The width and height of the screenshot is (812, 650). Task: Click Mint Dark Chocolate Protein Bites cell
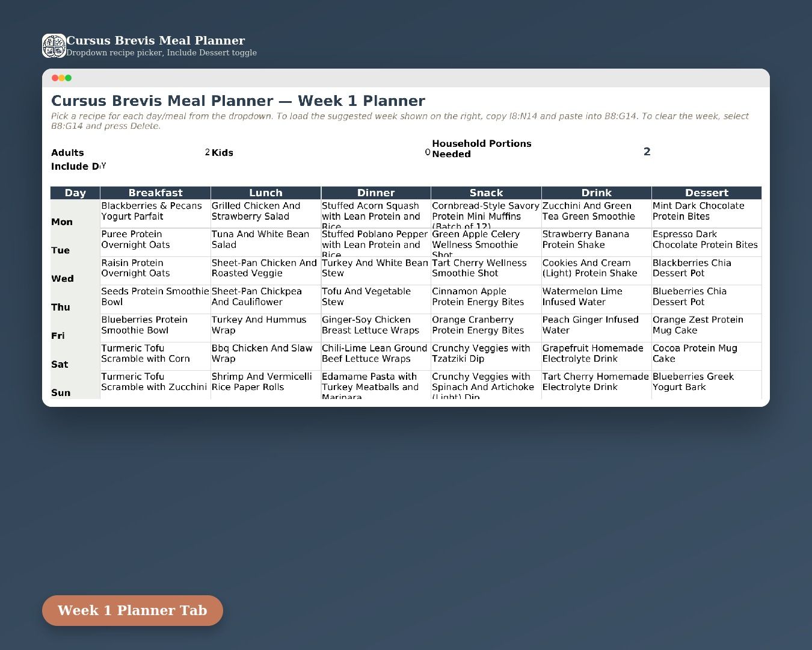[707, 214]
